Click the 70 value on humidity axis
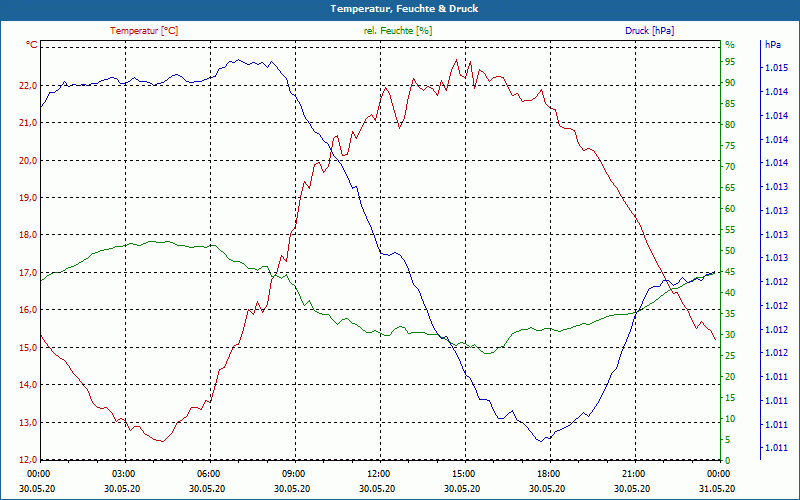Image resolution: width=800 pixels, height=500 pixels. (730, 167)
